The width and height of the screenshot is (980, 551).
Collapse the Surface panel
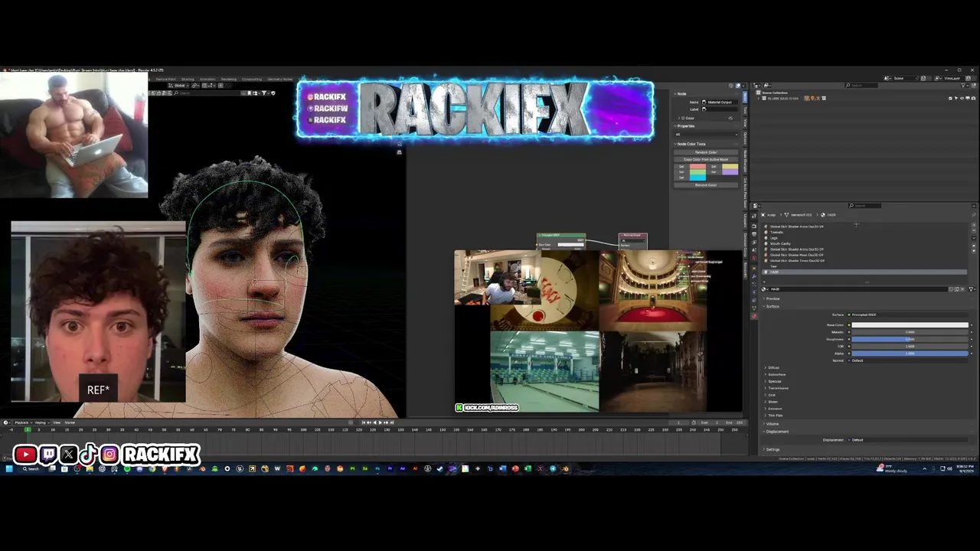[772, 306]
